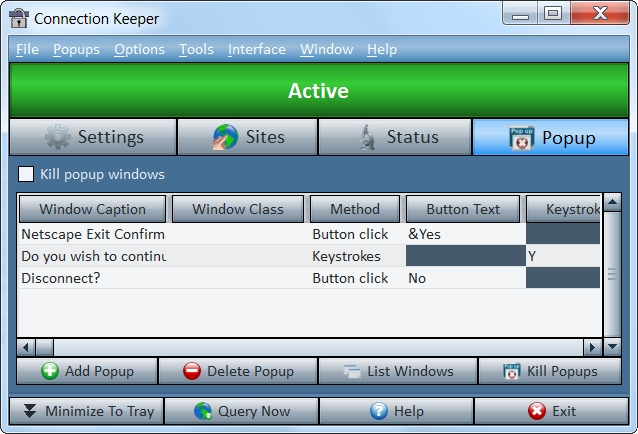Click the bottom Help button
638x434 pixels.
click(x=396, y=411)
